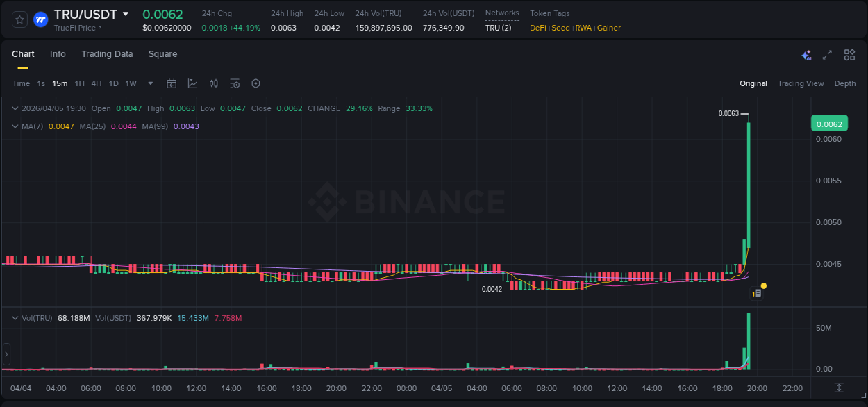Open the candlestick display options
This screenshot has height=407, width=868.
point(213,83)
